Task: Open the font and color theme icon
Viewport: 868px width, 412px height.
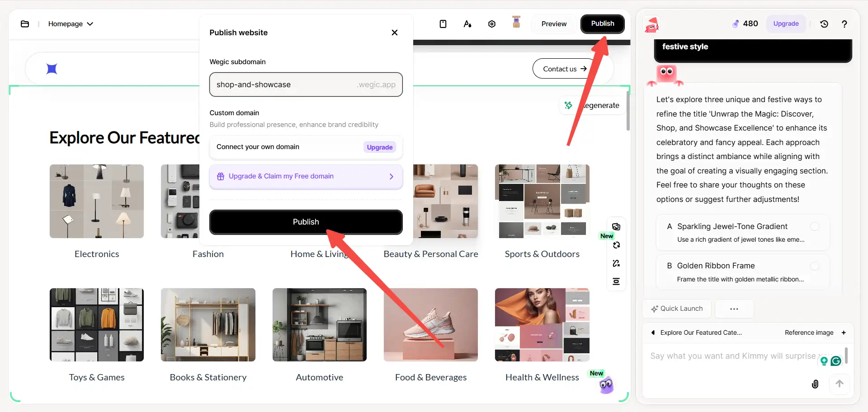Action: [467, 24]
